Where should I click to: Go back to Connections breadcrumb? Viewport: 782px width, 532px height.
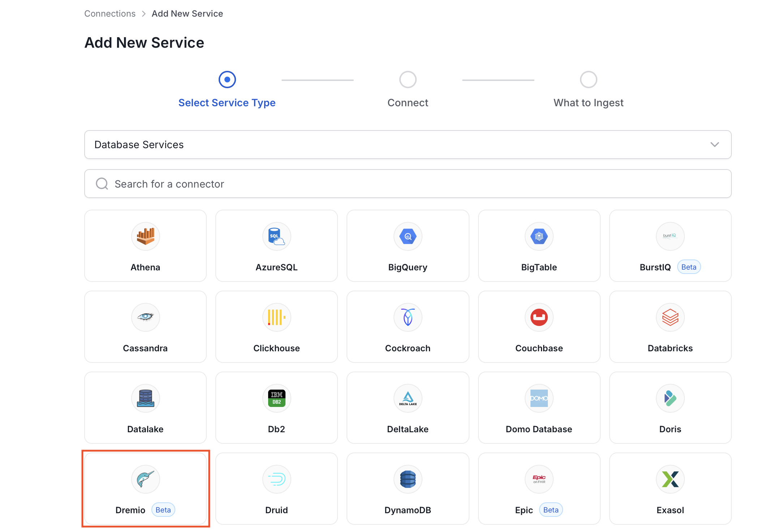[x=110, y=14]
